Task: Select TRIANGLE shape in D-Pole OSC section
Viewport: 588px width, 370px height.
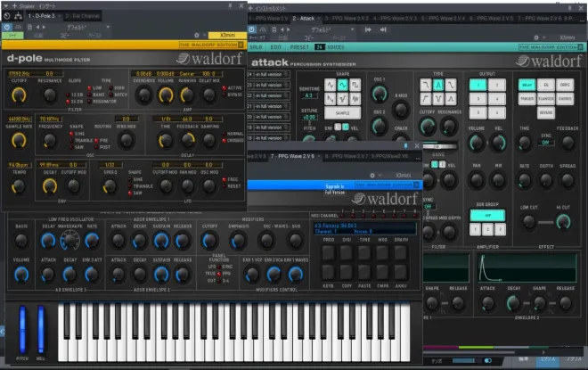Action: click(x=71, y=140)
